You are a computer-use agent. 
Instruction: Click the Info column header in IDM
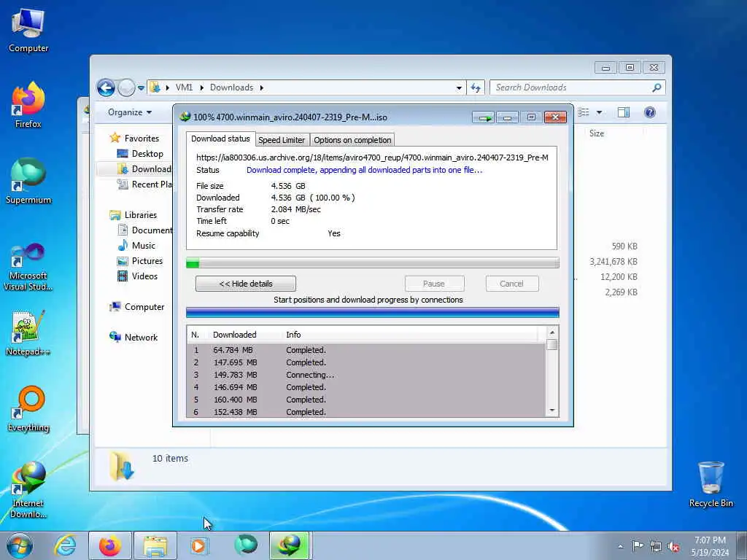[293, 335]
